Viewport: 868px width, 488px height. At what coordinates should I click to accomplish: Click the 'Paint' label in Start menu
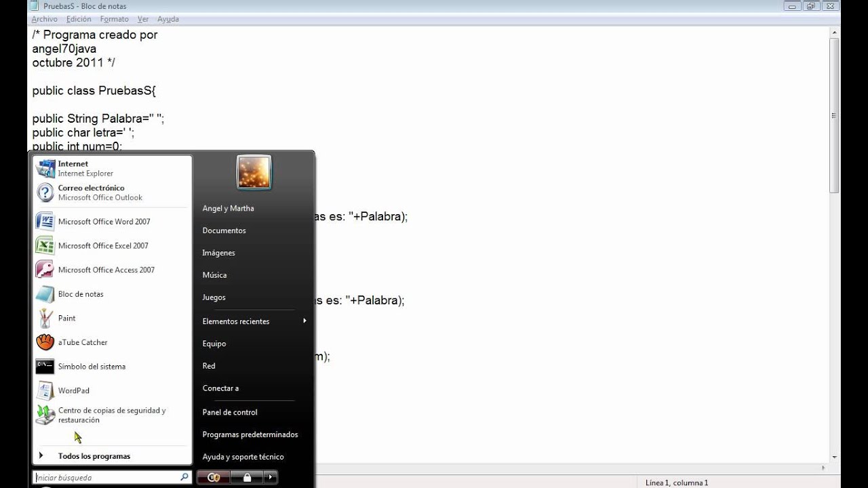[67, 318]
